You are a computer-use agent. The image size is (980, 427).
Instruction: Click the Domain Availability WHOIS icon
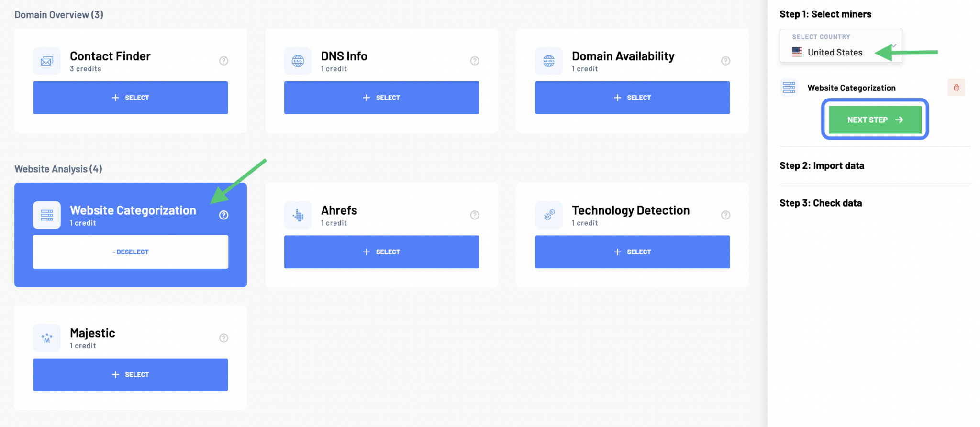[x=548, y=61]
